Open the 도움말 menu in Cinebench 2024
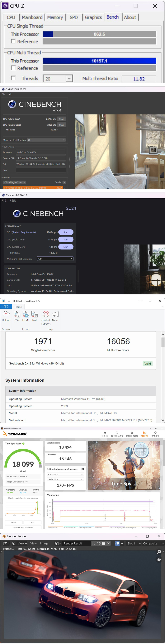This screenshot has width=165, height=644. tap(13, 201)
